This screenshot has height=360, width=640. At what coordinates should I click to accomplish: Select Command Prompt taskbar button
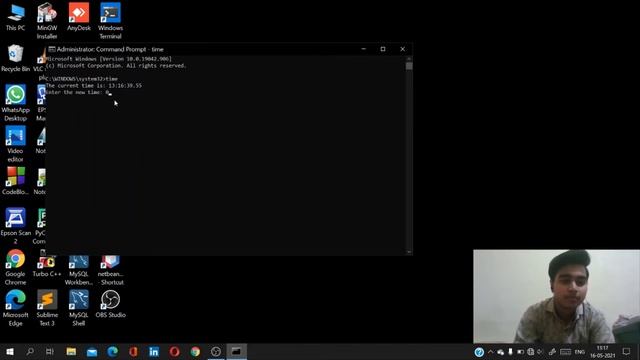(x=236, y=351)
